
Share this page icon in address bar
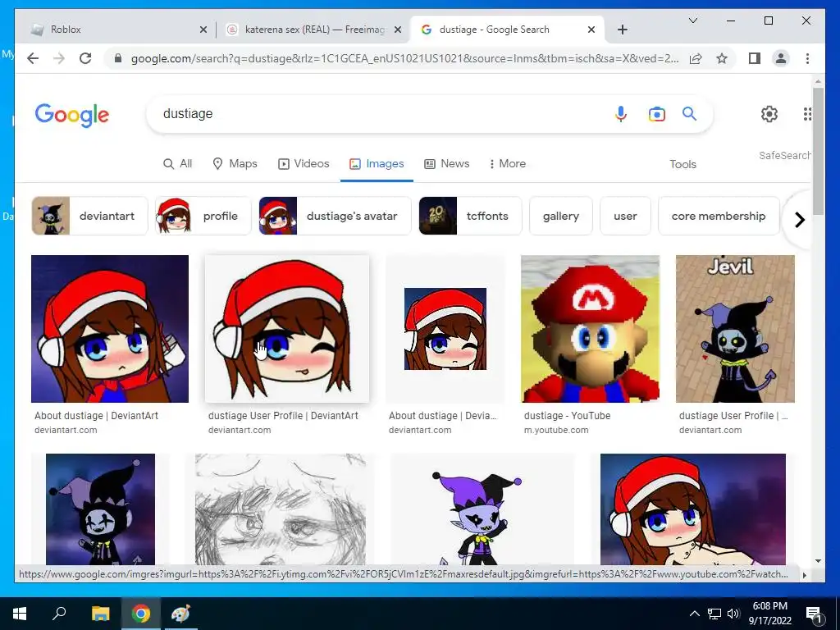click(x=696, y=58)
